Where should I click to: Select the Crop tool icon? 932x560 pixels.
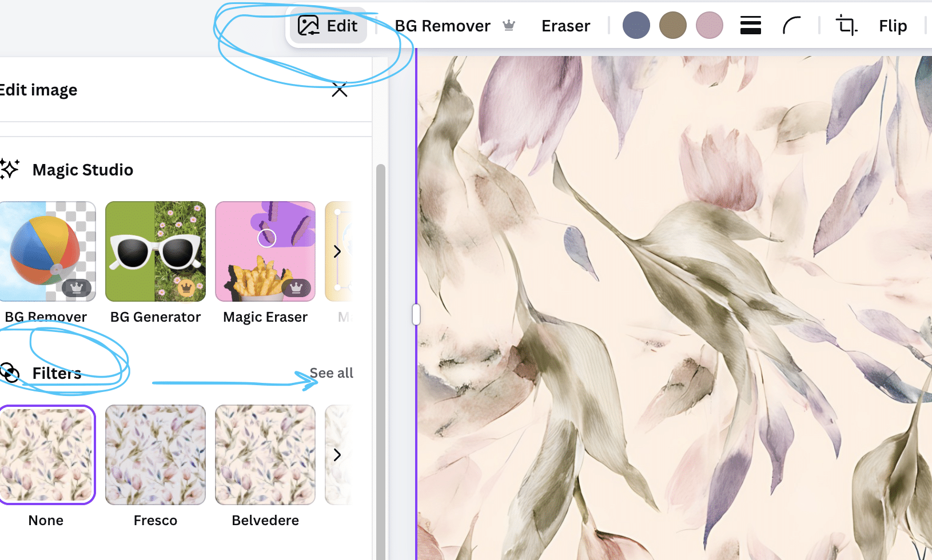pyautogui.click(x=846, y=26)
